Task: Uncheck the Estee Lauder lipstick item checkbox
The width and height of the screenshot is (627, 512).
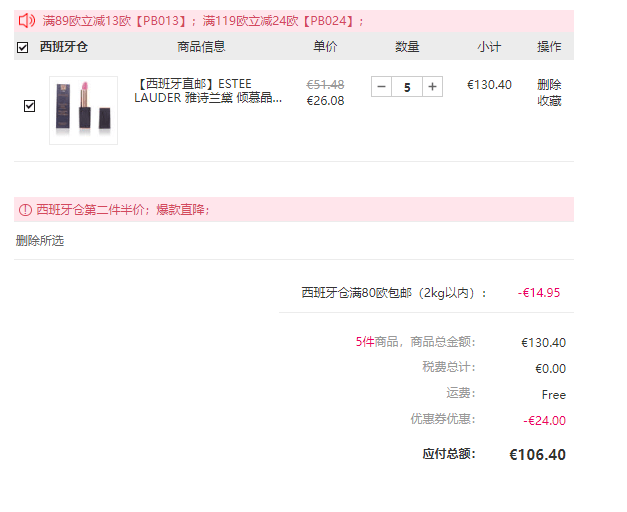Action: click(x=29, y=106)
